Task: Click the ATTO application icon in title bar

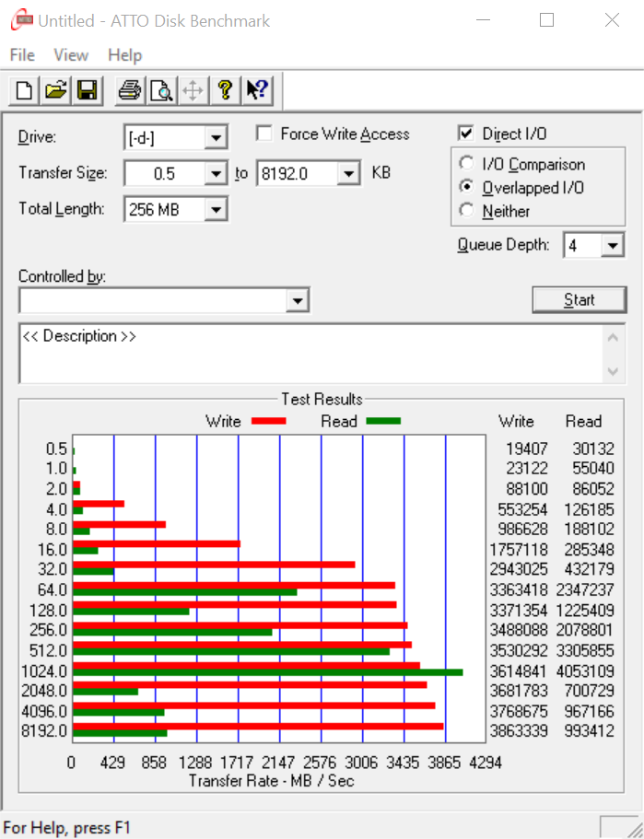Action: pyautogui.click(x=21, y=20)
